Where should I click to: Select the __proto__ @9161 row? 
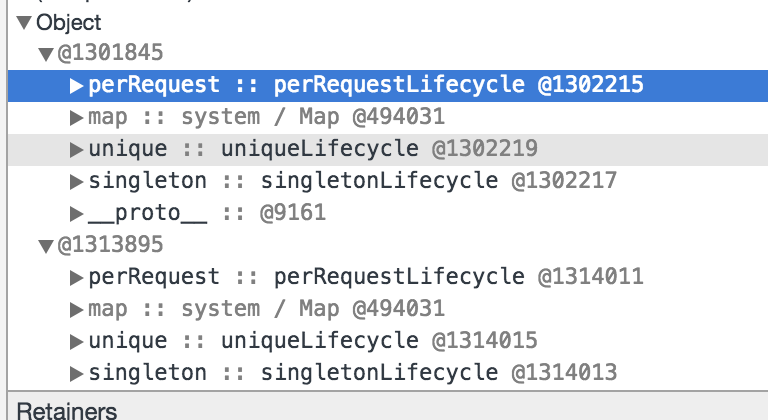click(x=388, y=214)
